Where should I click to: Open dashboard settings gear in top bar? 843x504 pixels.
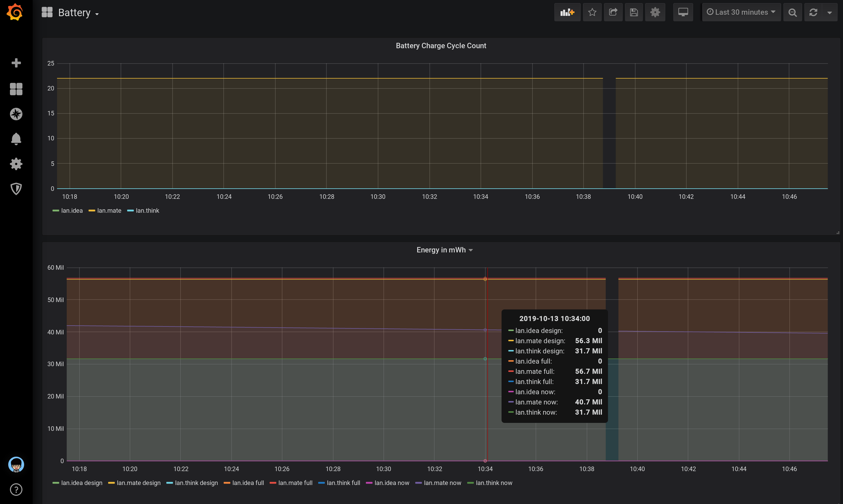[655, 12]
